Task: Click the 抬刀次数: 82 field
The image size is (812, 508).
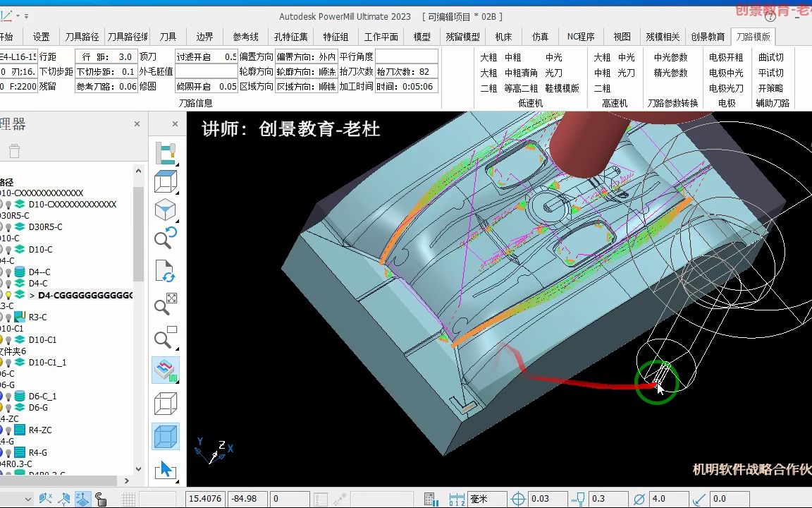Action: 407,71
